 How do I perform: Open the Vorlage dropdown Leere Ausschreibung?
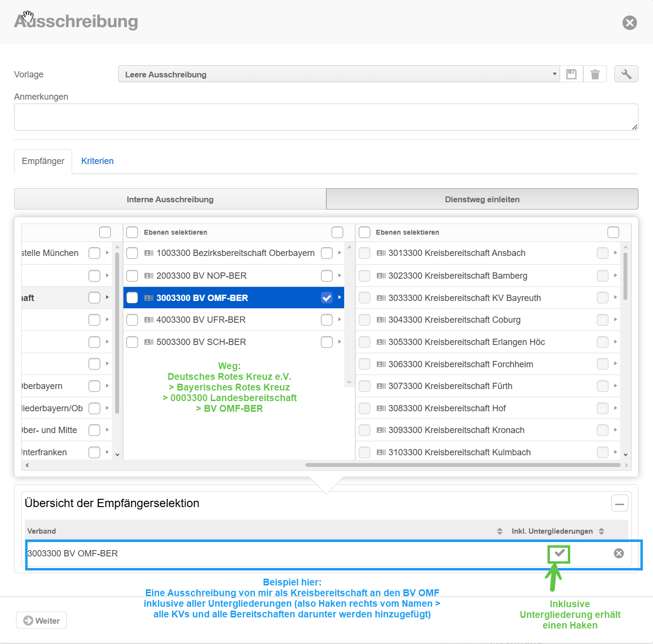(x=338, y=74)
